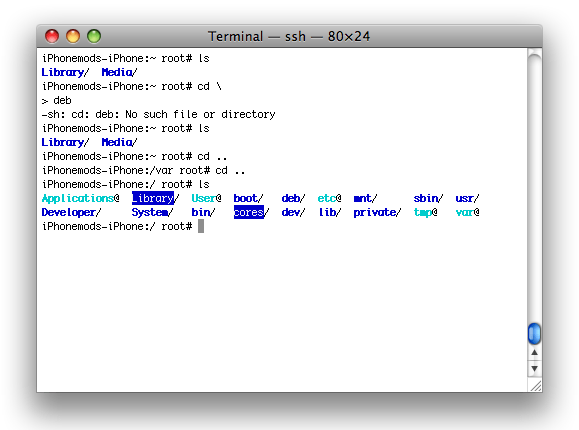Click the Terminal — ssh — 80×24 title bar
The image size is (579, 430).
(289, 36)
